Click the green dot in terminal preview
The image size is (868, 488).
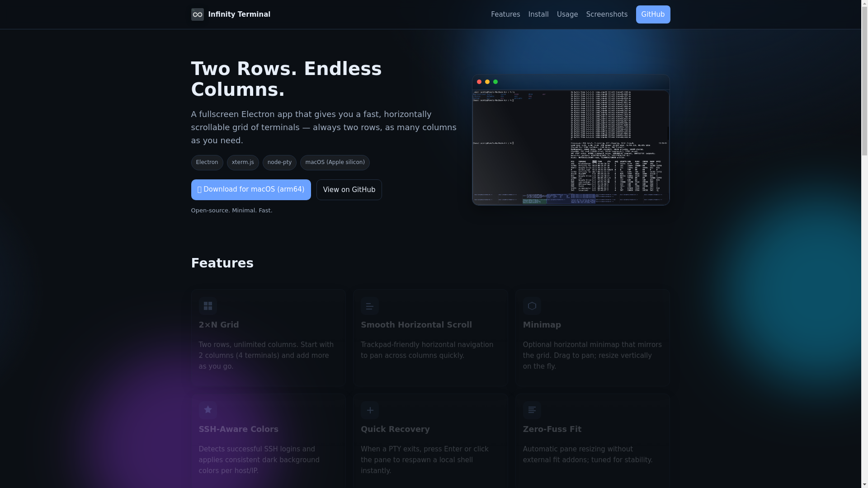(495, 82)
